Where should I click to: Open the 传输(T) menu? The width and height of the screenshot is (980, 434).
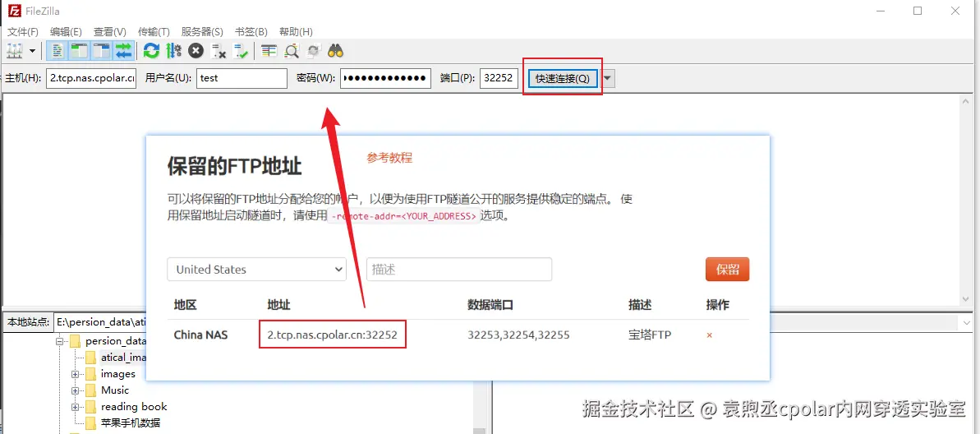click(x=154, y=31)
